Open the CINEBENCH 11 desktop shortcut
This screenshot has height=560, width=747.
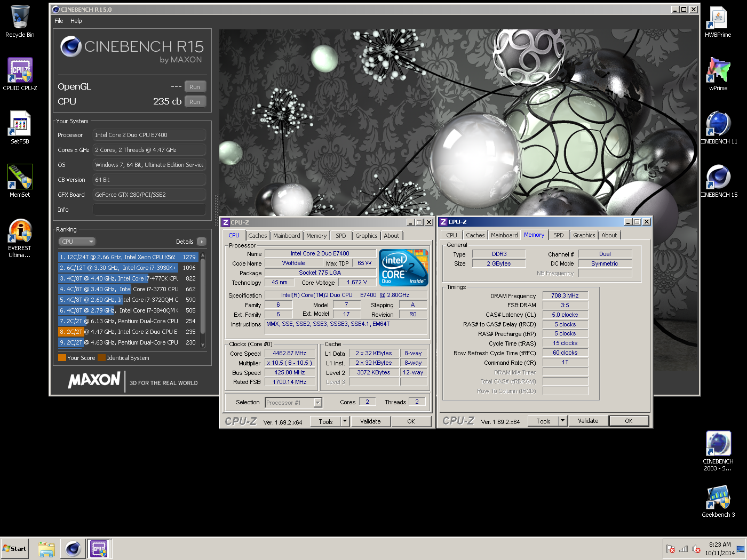[x=718, y=128]
